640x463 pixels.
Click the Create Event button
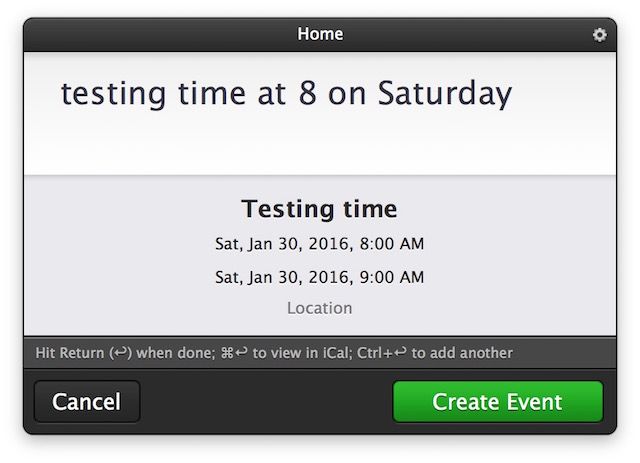pos(497,402)
